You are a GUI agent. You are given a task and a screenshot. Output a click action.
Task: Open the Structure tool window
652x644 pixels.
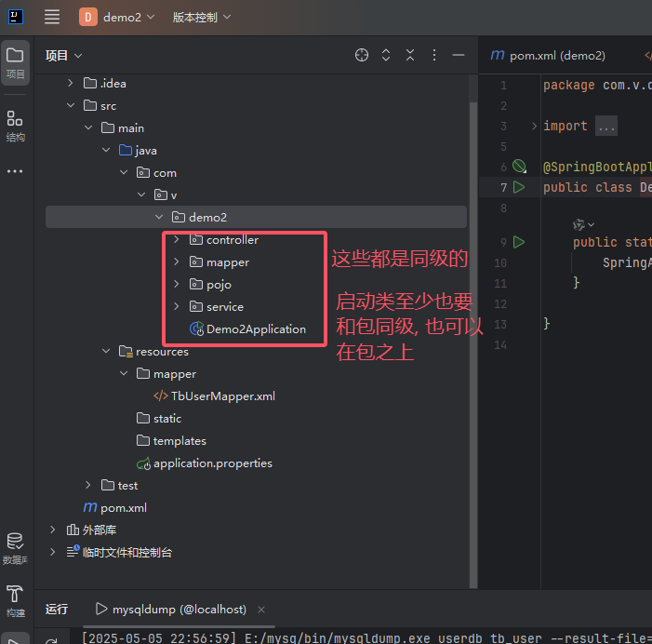pyautogui.click(x=15, y=126)
